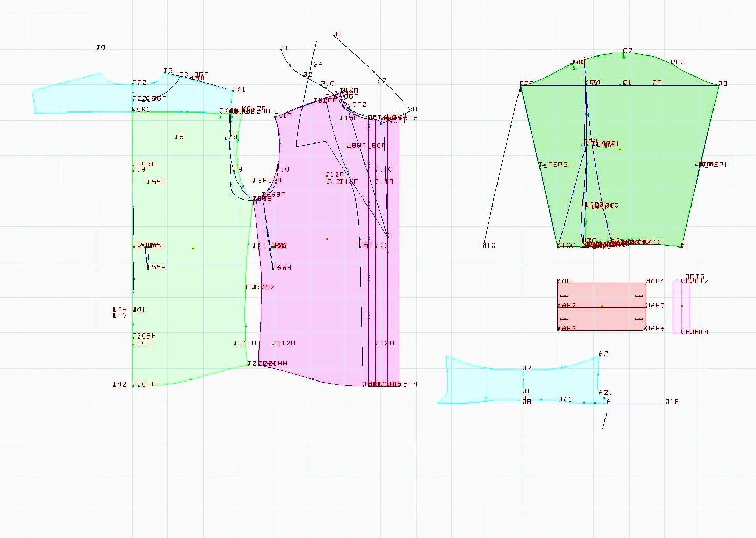
Task: Click point label "Т212Н"
Action: click(284, 343)
